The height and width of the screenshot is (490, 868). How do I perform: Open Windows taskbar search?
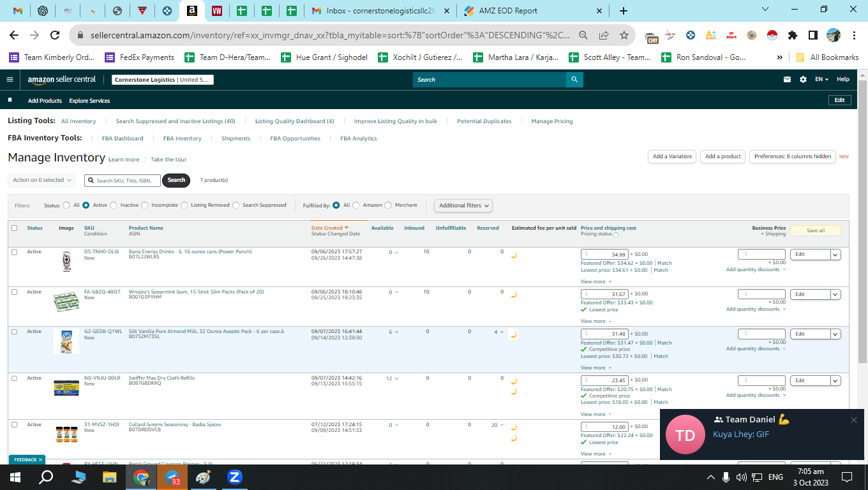[46, 477]
